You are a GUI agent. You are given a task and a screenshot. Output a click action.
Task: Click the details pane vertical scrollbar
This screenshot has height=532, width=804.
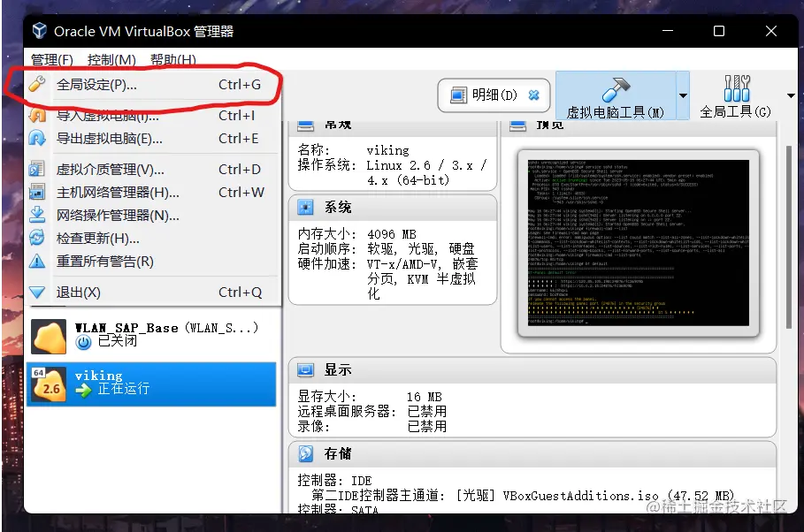[789, 237]
